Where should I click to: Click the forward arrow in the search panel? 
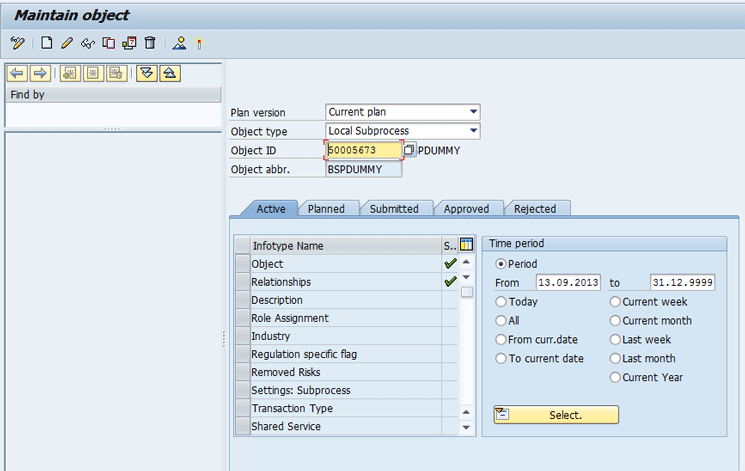coord(40,73)
